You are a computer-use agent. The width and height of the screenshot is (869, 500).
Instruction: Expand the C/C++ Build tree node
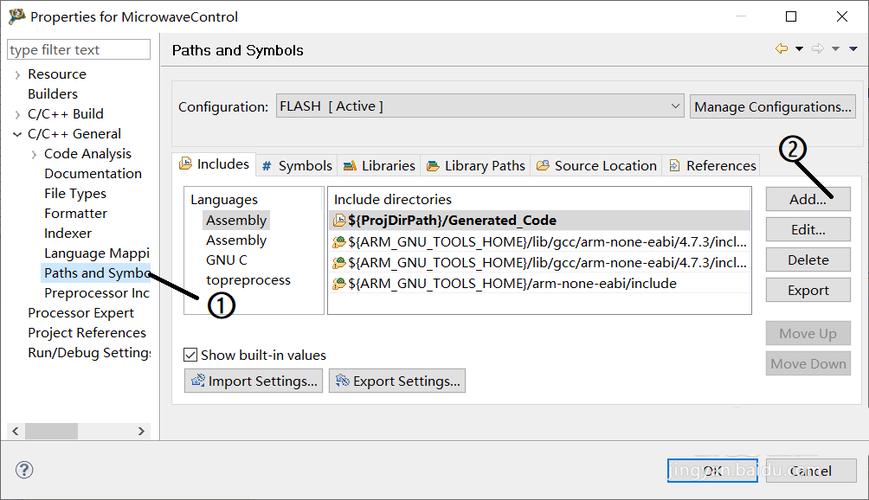coord(17,114)
